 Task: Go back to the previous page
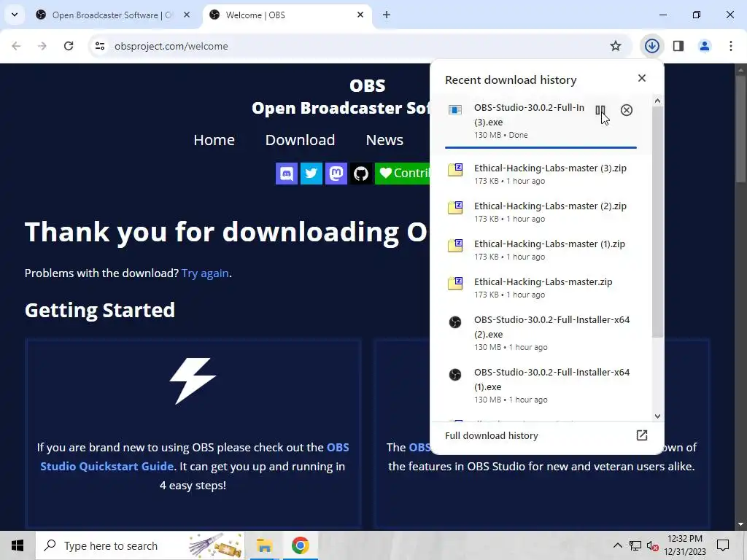click(x=16, y=46)
